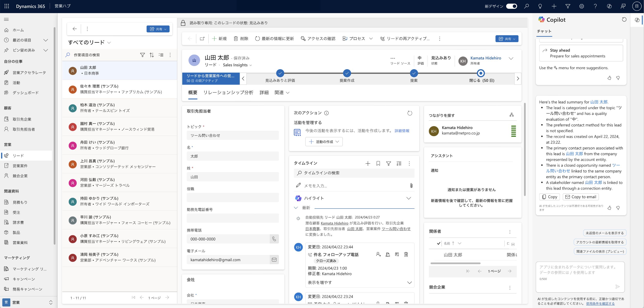The image size is (644, 308).
Task: Click the plus quick create icon
Action: pos(554,6)
